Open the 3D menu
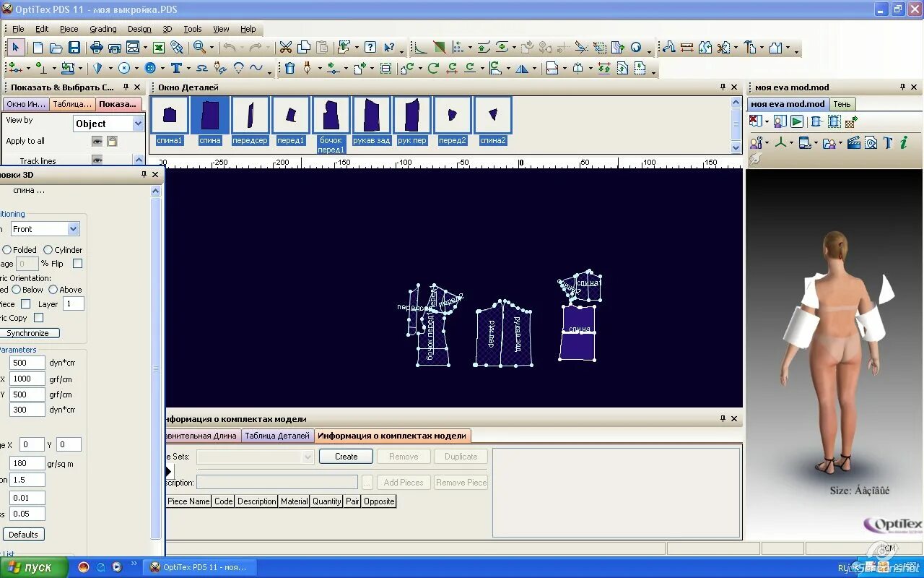The image size is (924, 578). pyautogui.click(x=167, y=29)
